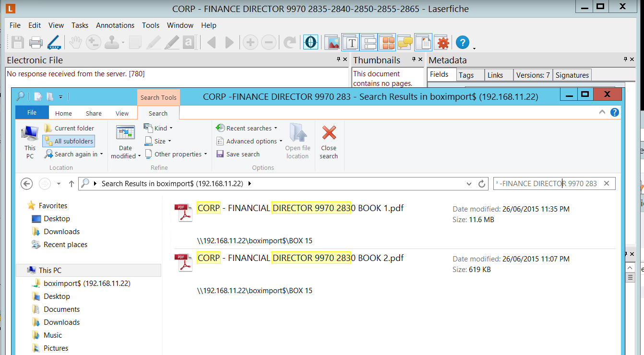Screen dimensions: 644x355
Task: Select the BOOK 1.pdf search result
Action: click(394, 224)
